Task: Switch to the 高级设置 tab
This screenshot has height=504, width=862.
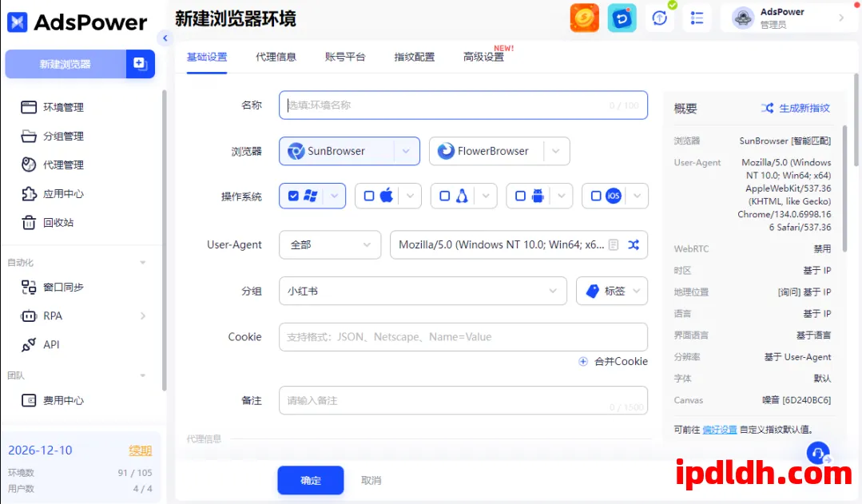Action: tap(484, 58)
